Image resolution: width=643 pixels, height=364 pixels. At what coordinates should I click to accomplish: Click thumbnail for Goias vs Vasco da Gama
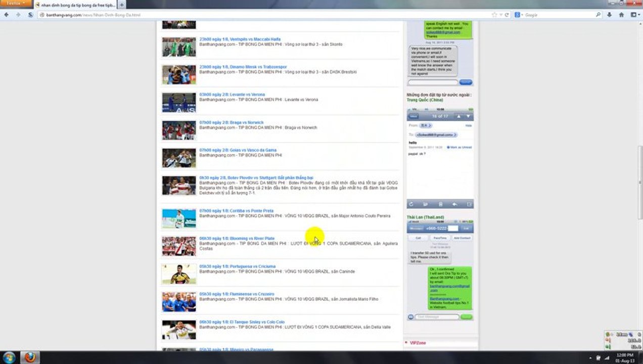click(x=179, y=158)
